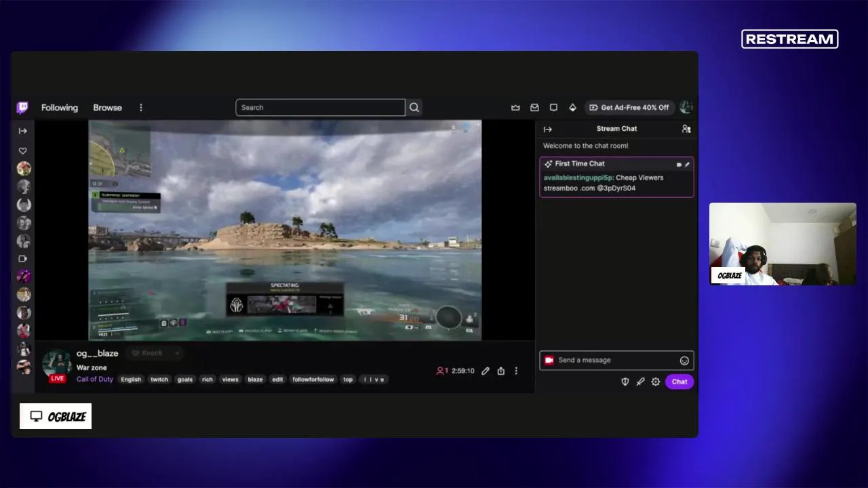This screenshot has width=868, height=488.
Task: Click the tag icon on First Time Chat message
Action: pos(679,164)
